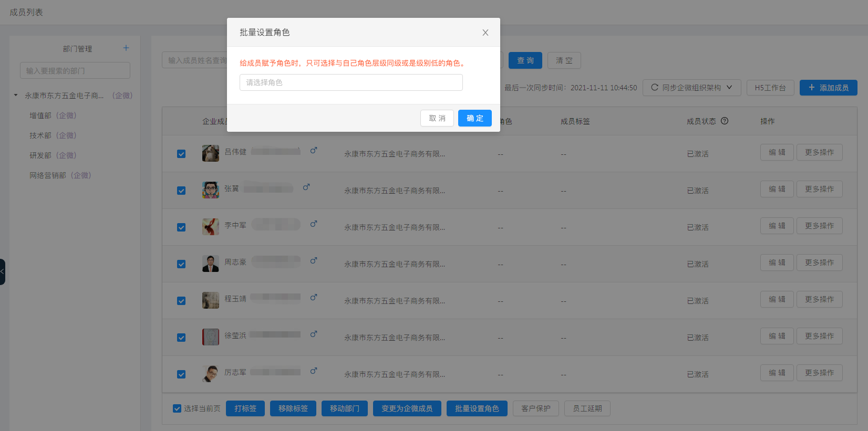Viewport: 868px width, 431px height.
Task: Open the 请选择角色 role selector
Action: click(x=351, y=82)
